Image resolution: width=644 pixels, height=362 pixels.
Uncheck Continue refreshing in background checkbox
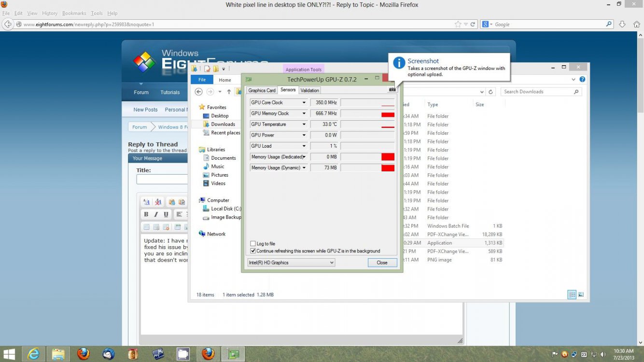(x=253, y=251)
